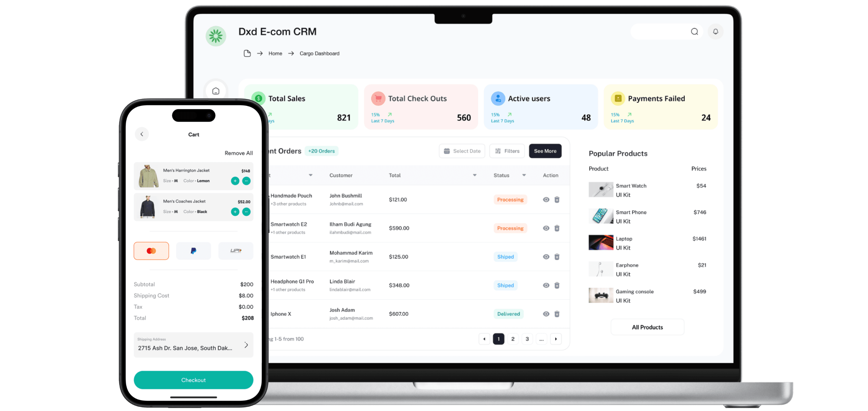Click the PayPal payment icon
The height and width of the screenshot is (411, 868).
pos(193,250)
